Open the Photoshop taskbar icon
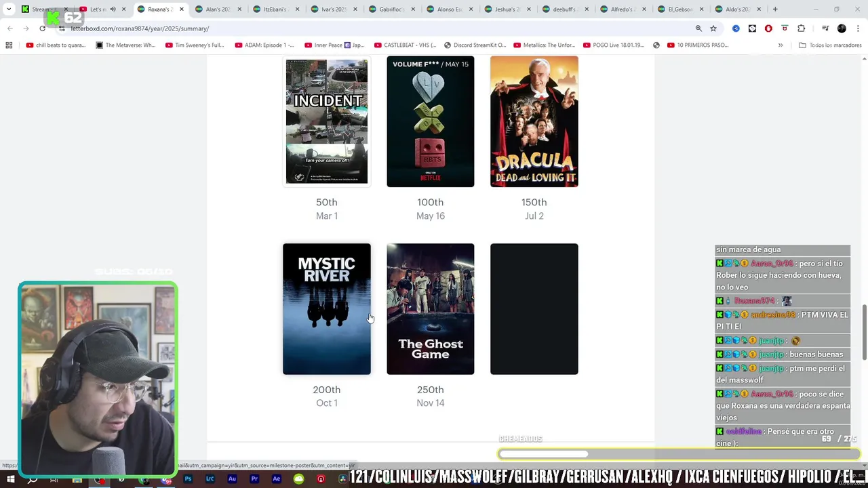The width and height of the screenshot is (868, 488). click(188, 479)
